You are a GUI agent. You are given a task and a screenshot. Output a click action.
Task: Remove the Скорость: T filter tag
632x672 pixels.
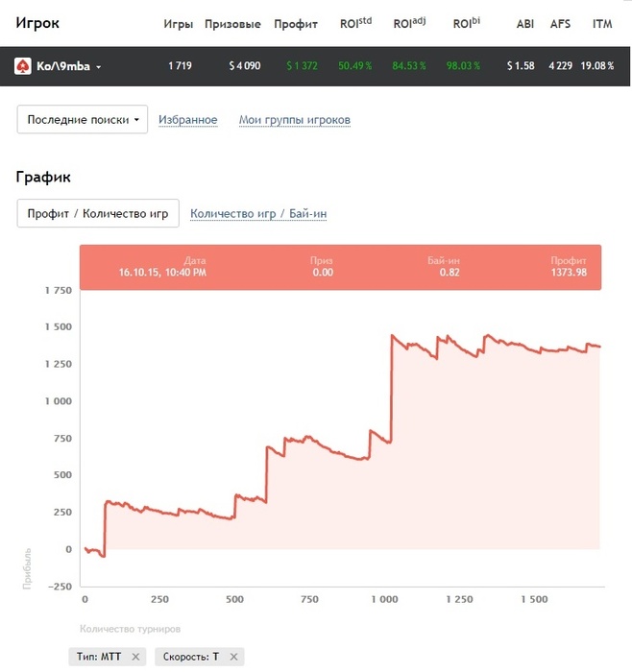233,656
